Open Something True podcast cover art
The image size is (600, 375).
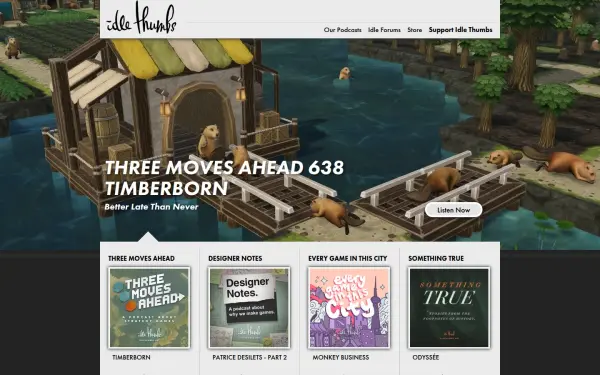pyautogui.click(x=449, y=308)
